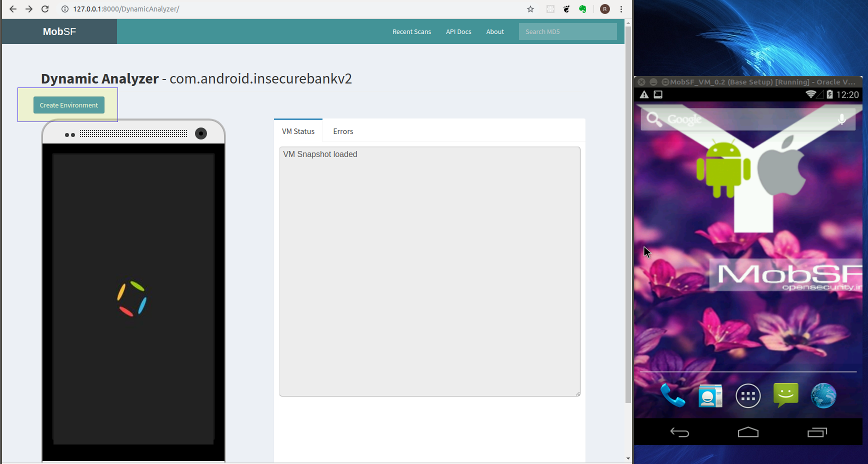Click the Create Environment button
This screenshot has width=868, height=464.
[69, 105]
